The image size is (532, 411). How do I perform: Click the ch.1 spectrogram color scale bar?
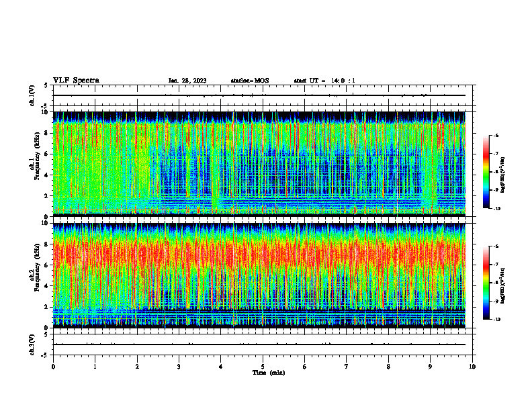point(486,172)
